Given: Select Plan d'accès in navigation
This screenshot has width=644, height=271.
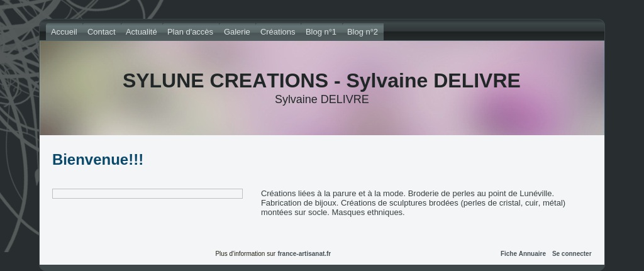Looking at the screenshot, I should 190,32.
